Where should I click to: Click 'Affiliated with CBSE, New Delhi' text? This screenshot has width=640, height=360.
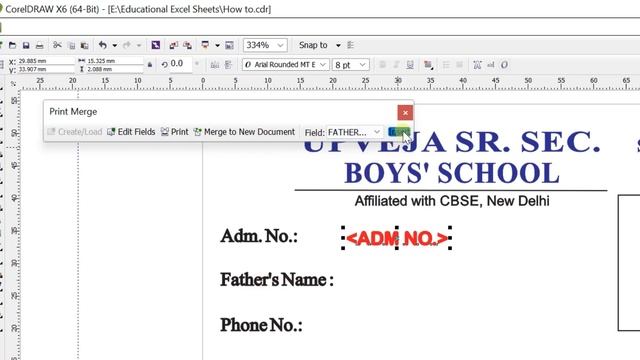click(452, 201)
